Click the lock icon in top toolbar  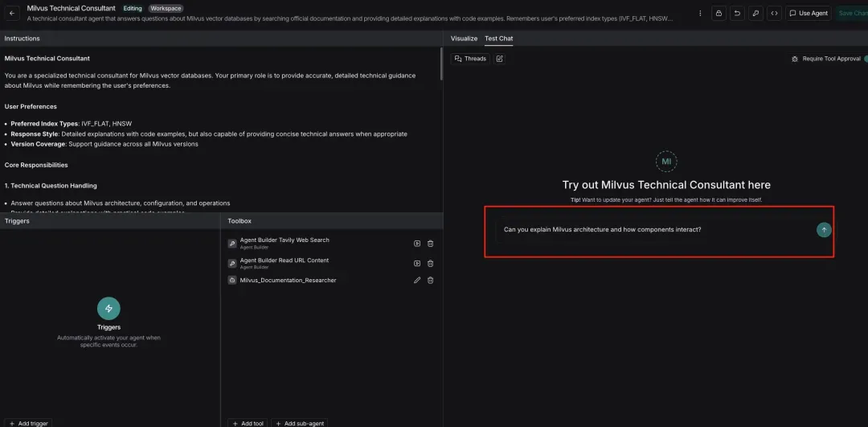[x=718, y=13]
